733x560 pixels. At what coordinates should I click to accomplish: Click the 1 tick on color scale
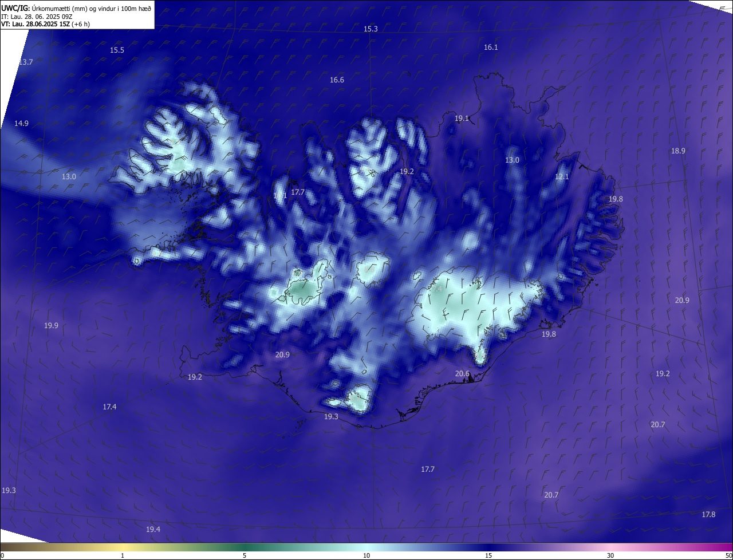click(123, 556)
